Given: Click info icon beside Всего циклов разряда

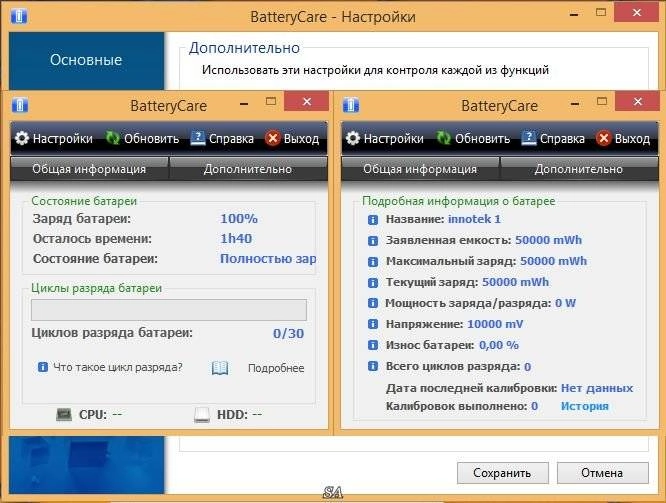Looking at the screenshot, I should (x=373, y=366).
